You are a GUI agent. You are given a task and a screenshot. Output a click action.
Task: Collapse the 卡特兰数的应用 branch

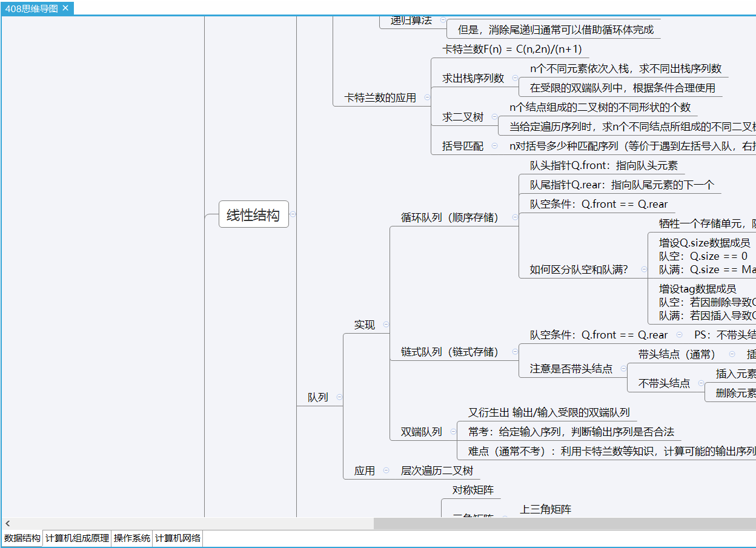(426, 97)
